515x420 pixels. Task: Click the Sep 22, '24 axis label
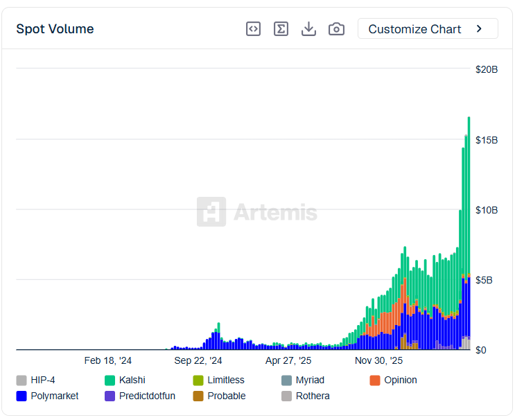tap(198, 360)
